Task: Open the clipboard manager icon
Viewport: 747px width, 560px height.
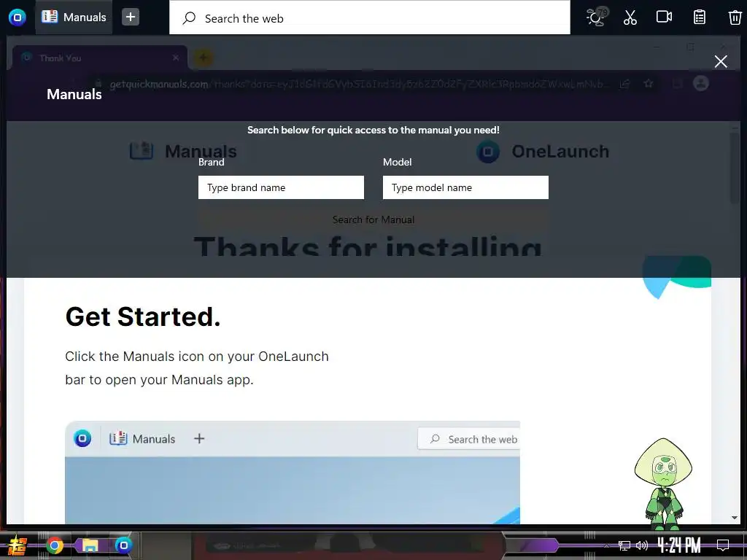Action: coord(699,17)
